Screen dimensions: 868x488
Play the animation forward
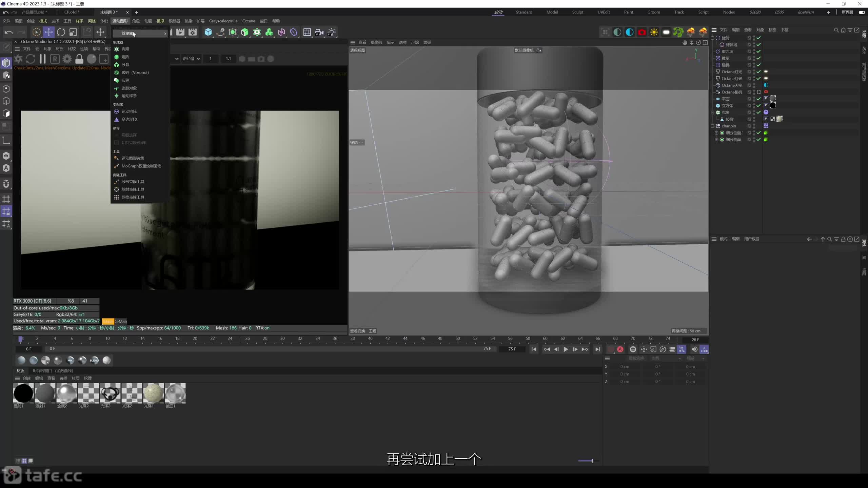566,349
